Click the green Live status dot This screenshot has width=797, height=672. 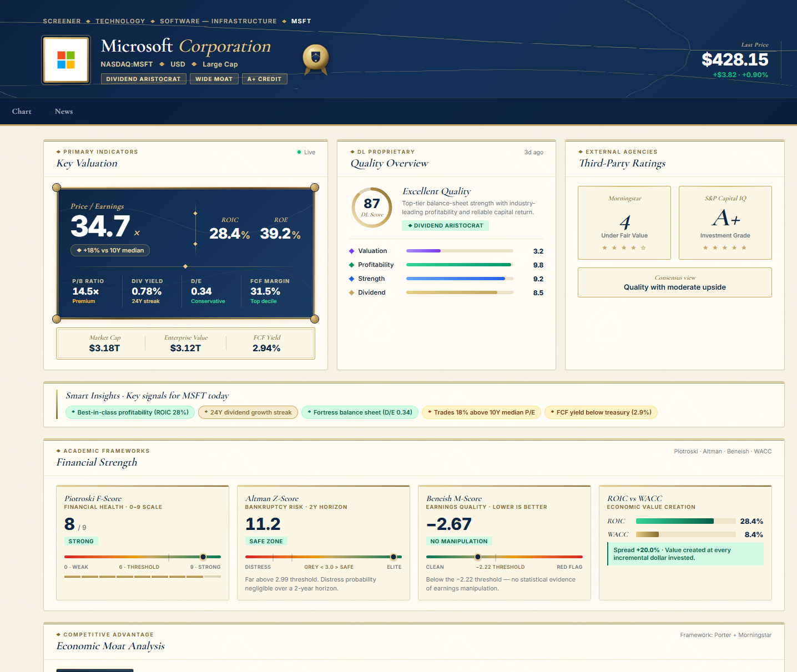tap(299, 152)
